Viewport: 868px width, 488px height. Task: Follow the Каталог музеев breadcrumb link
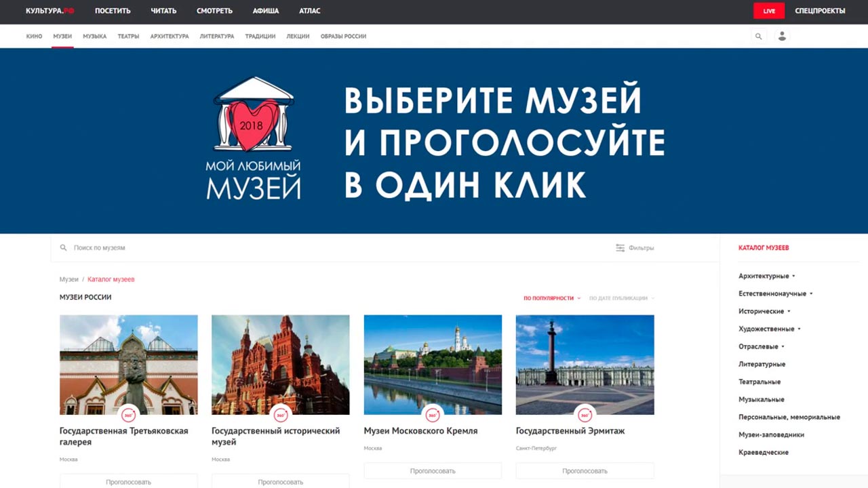(x=111, y=279)
